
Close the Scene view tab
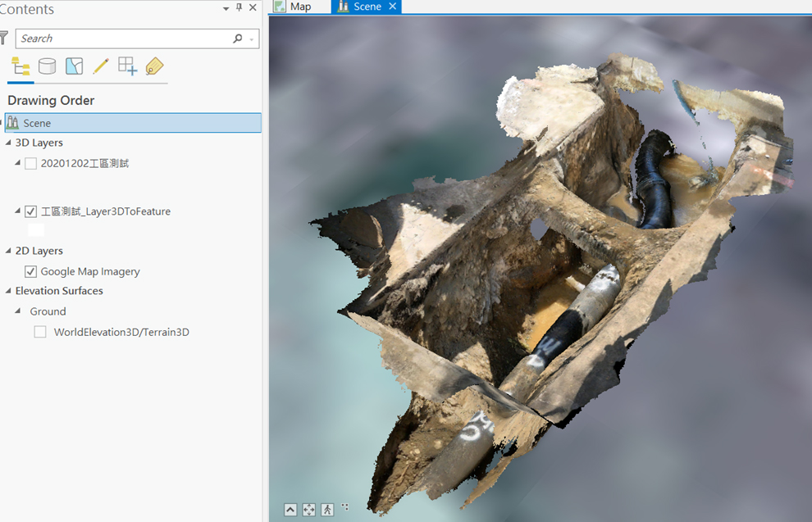(x=392, y=7)
